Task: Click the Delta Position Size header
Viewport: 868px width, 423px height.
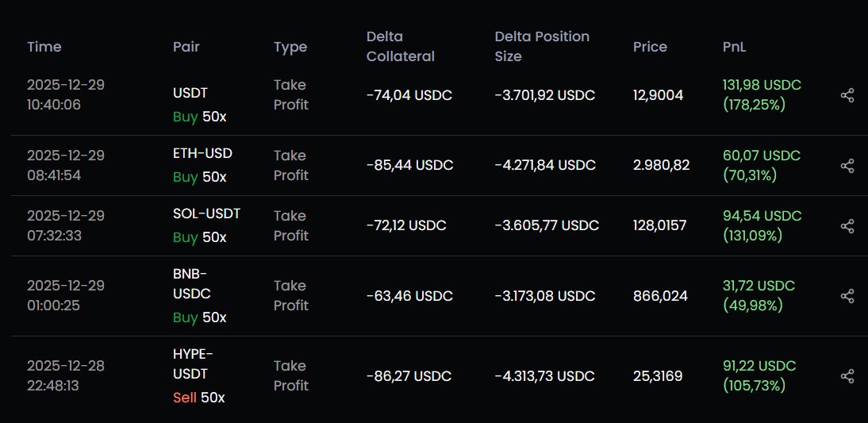Action: coord(542,47)
